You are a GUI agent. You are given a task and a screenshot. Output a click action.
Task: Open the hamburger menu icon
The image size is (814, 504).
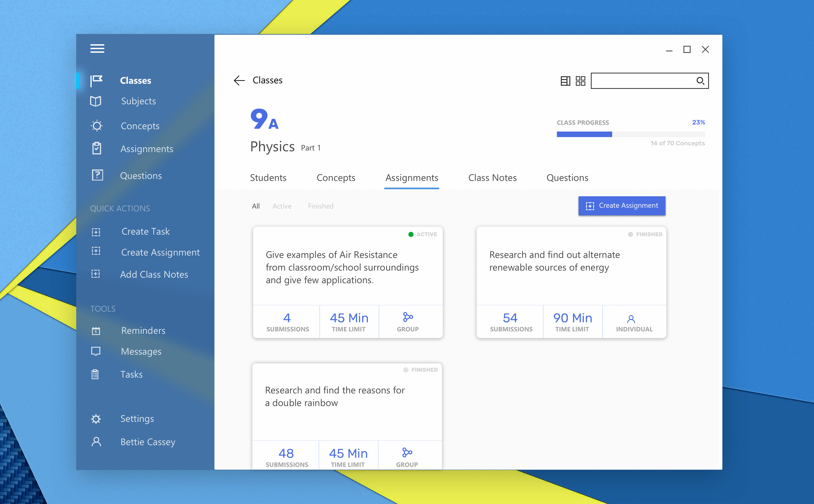97,49
